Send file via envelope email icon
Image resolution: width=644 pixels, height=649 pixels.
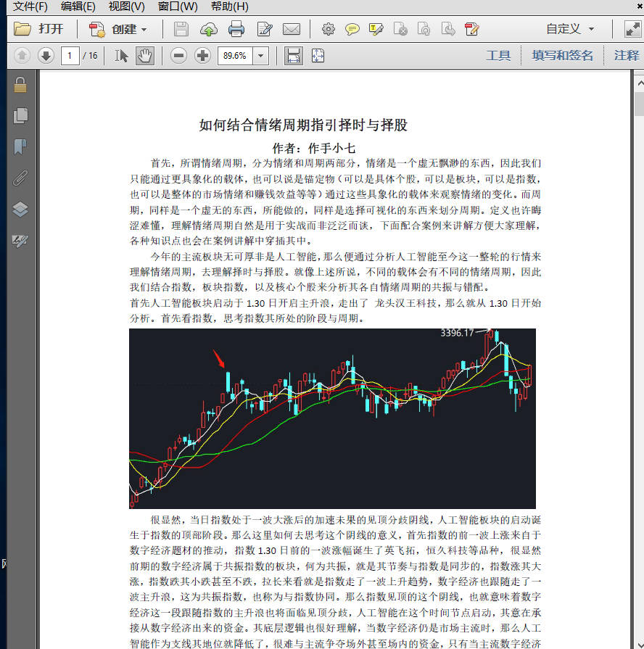pyautogui.click(x=292, y=30)
